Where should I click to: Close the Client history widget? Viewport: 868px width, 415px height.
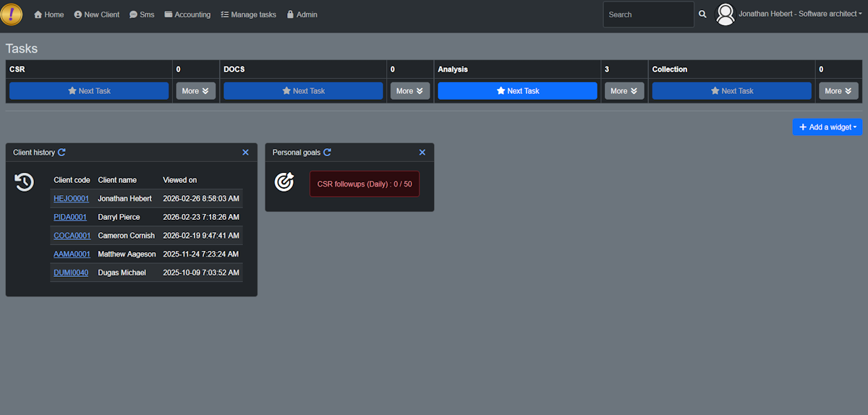pos(245,153)
